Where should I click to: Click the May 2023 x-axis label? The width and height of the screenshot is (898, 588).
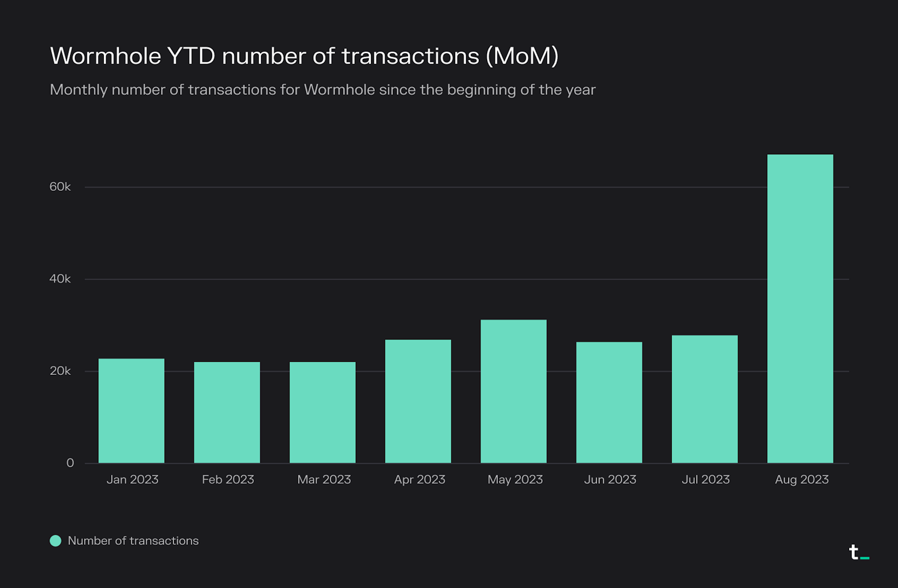(515, 480)
